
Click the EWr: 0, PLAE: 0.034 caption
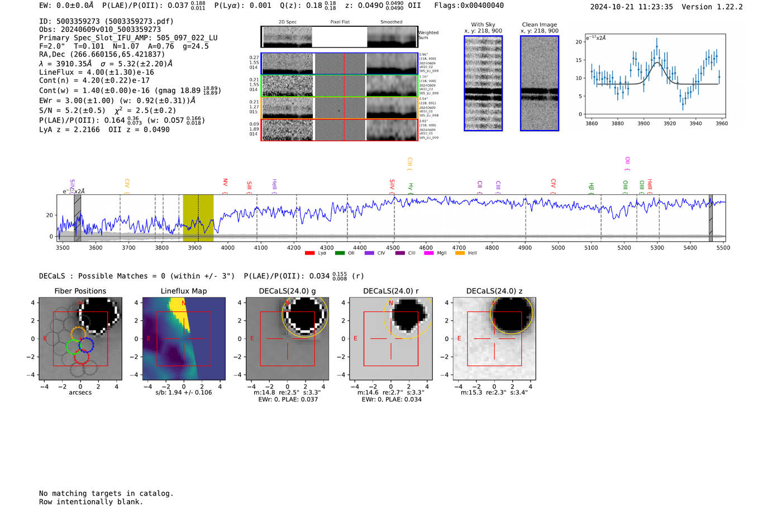391,400
